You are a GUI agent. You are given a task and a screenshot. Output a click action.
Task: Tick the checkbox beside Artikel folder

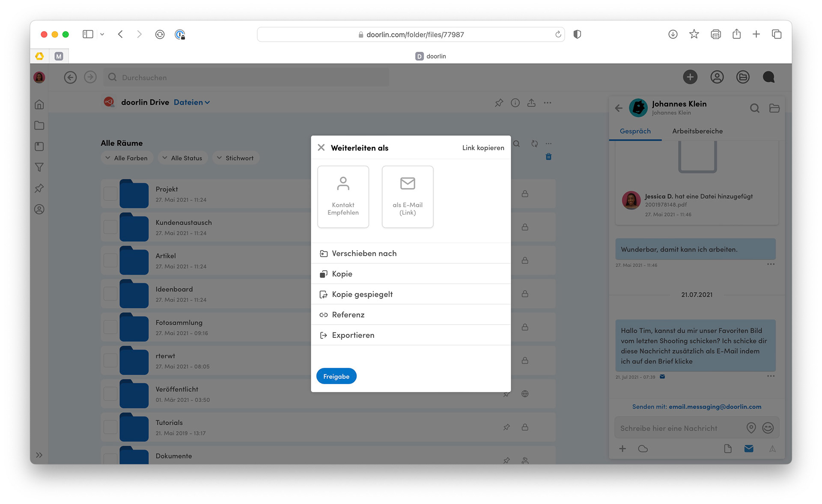pos(110,260)
